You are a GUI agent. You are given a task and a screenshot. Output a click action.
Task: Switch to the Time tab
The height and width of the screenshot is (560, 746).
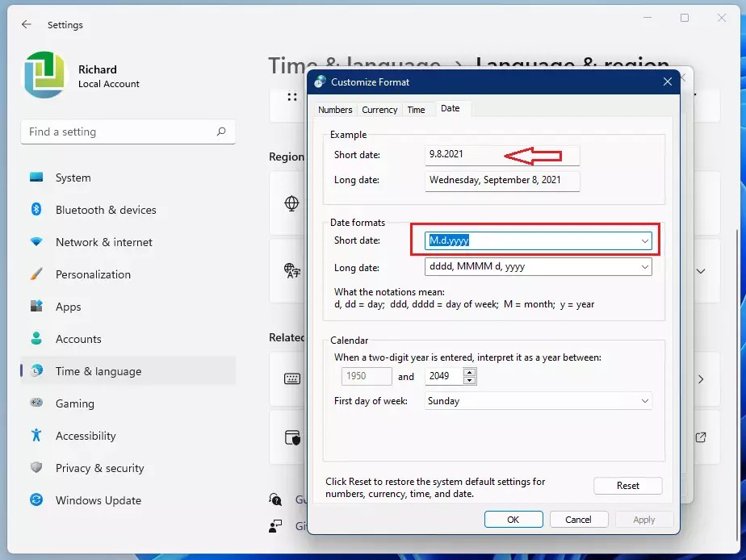pos(417,110)
